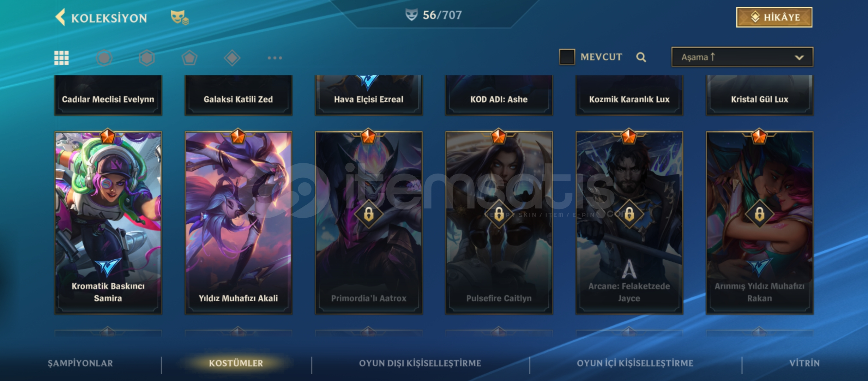
Task: Filter by the hexagon tier icon
Action: (147, 58)
